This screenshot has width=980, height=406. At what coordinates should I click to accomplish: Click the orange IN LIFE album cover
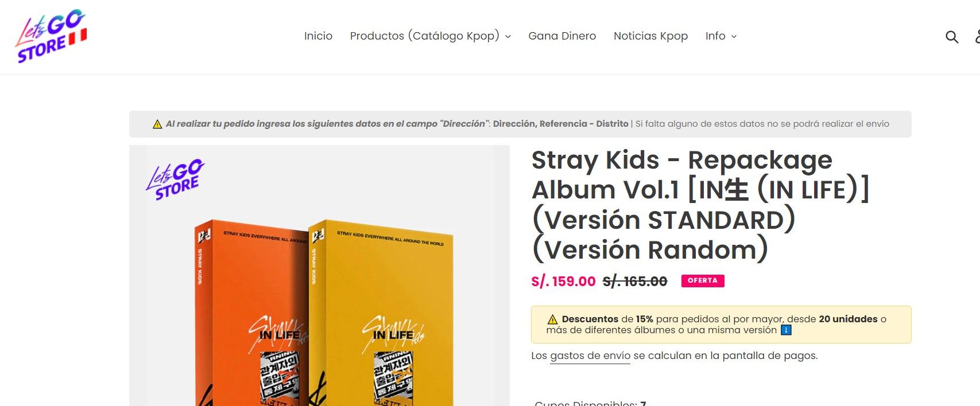tap(251, 313)
